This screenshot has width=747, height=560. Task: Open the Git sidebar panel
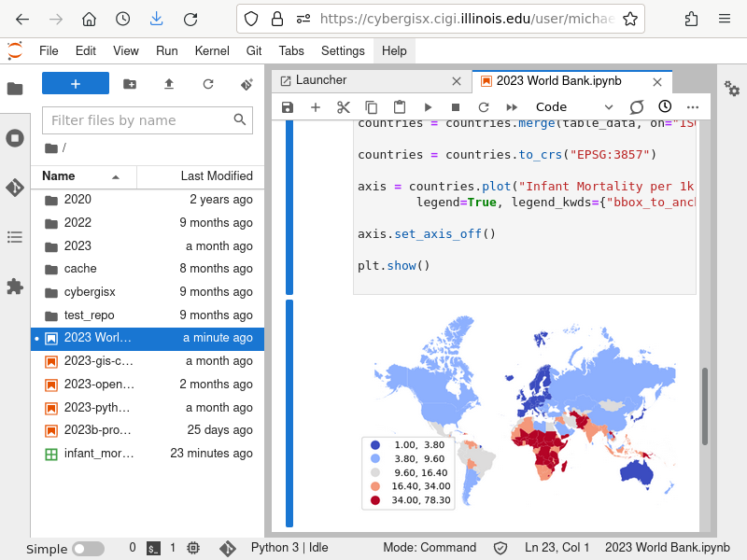point(15,188)
